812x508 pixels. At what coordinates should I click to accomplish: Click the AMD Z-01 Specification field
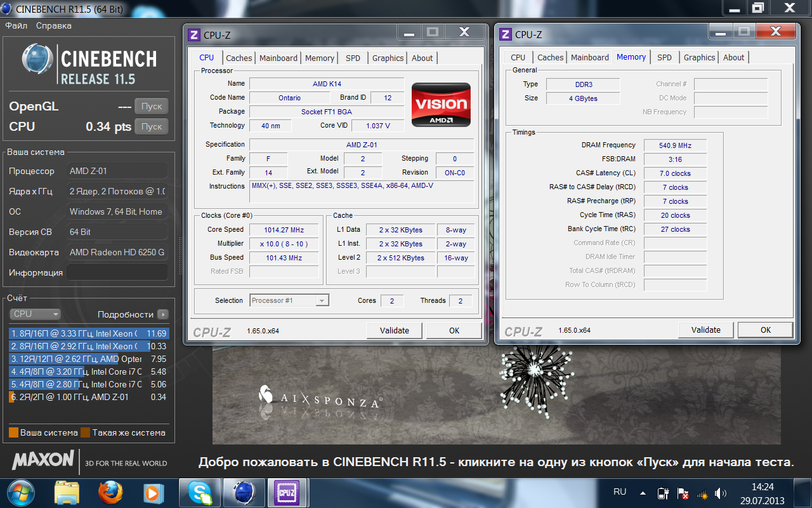pos(362,145)
